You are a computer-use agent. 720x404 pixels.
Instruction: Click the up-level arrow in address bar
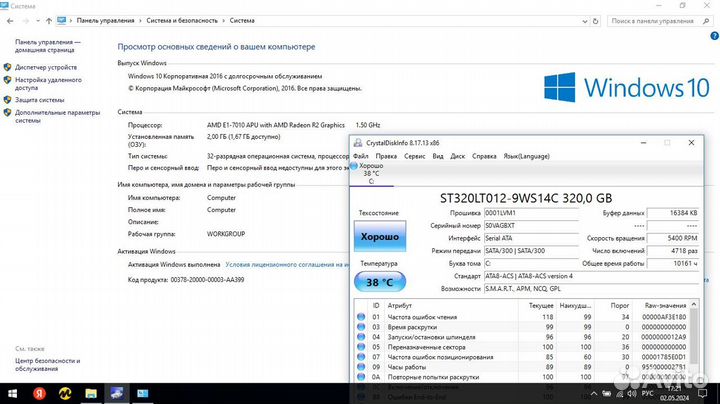click(49, 21)
